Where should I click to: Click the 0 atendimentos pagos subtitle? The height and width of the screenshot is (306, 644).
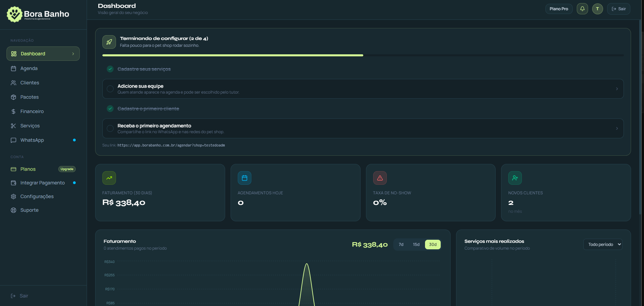click(135, 248)
